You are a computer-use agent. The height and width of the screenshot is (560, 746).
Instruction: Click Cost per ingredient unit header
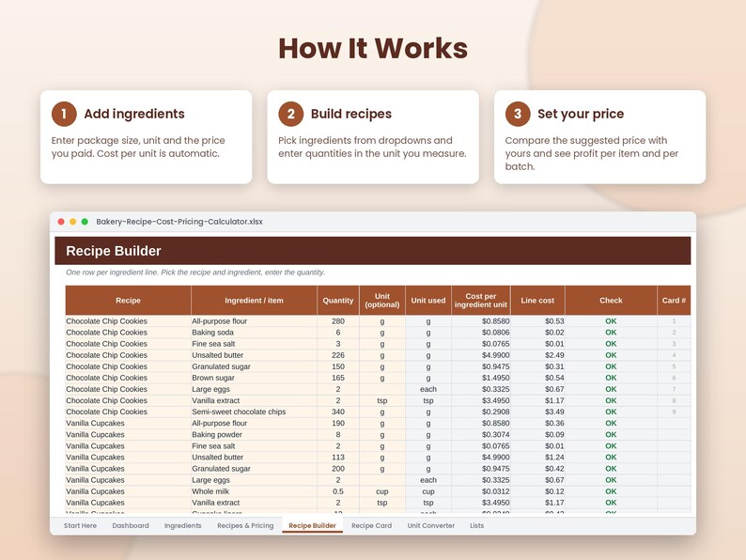tap(480, 301)
